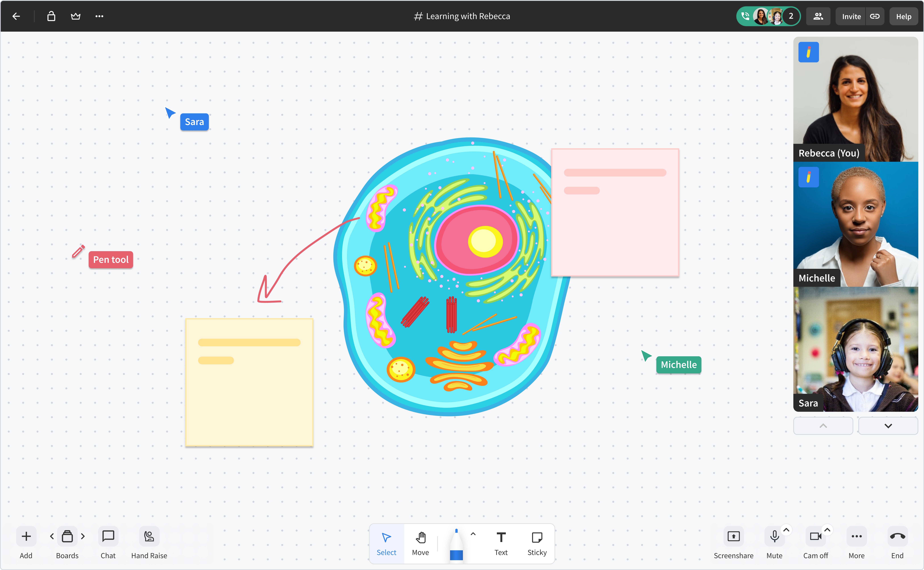Open the participants list icon

point(818,16)
